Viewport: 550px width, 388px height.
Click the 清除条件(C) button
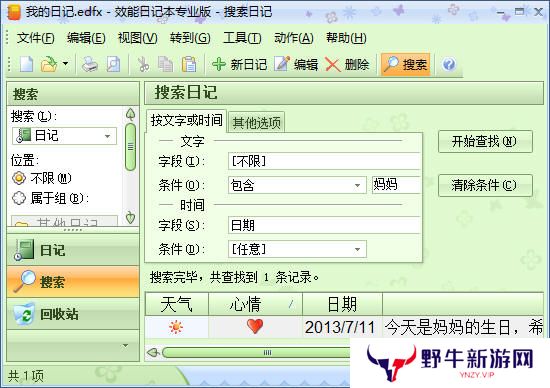pos(485,185)
